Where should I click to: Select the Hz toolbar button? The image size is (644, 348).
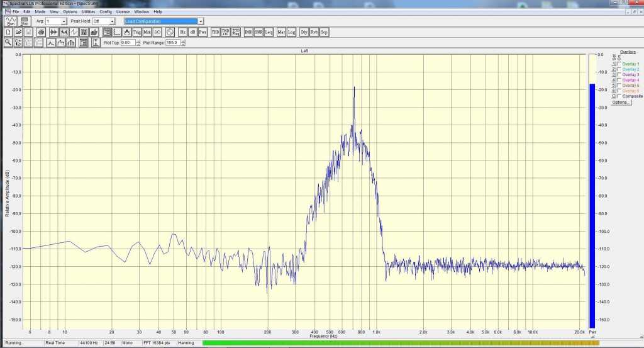pyautogui.click(x=183, y=32)
